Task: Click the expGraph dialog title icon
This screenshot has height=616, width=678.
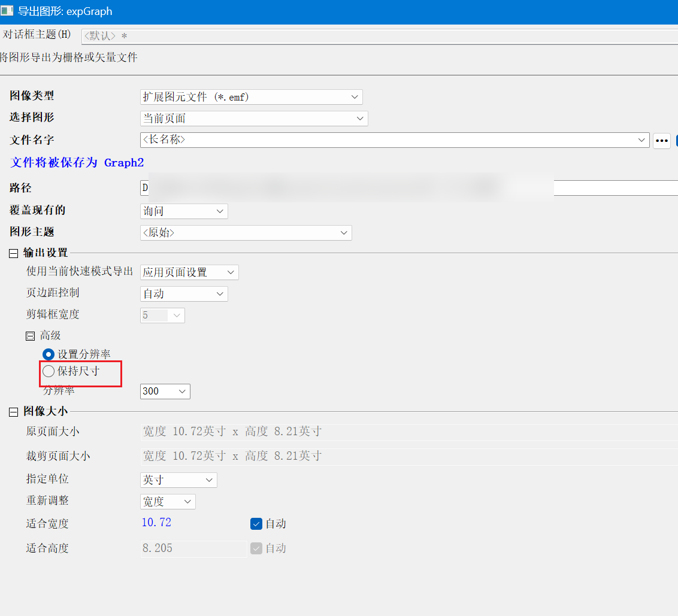Action: tap(7, 11)
